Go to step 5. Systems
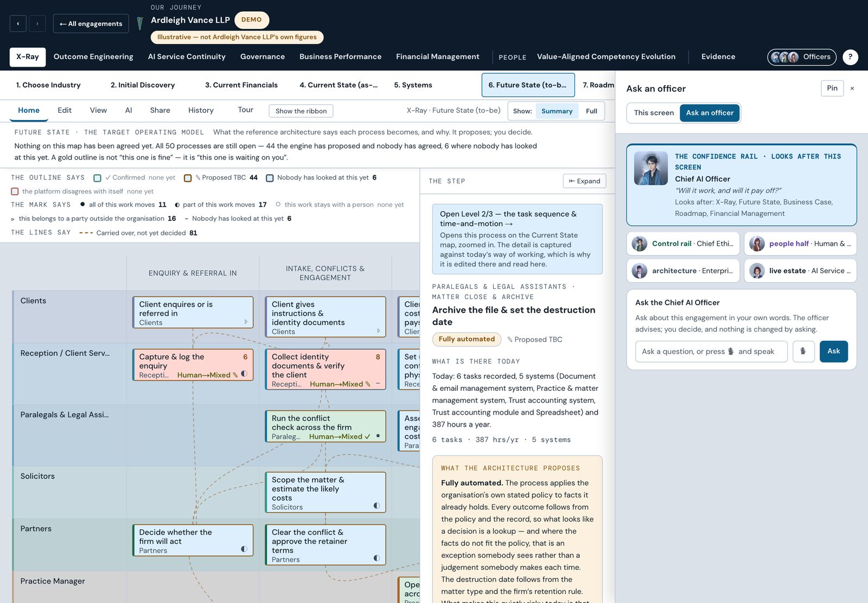The height and width of the screenshot is (603, 868). (x=413, y=85)
